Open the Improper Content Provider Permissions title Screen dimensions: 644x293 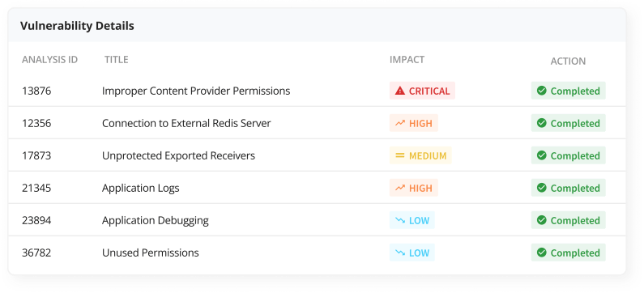click(x=196, y=91)
